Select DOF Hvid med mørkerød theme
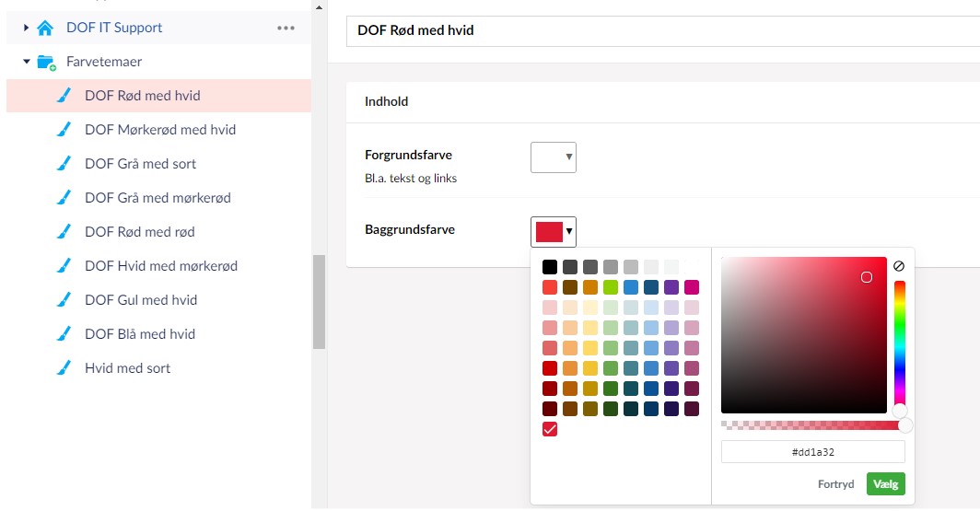980x511 pixels. pyautogui.click(x=161, y=265)
